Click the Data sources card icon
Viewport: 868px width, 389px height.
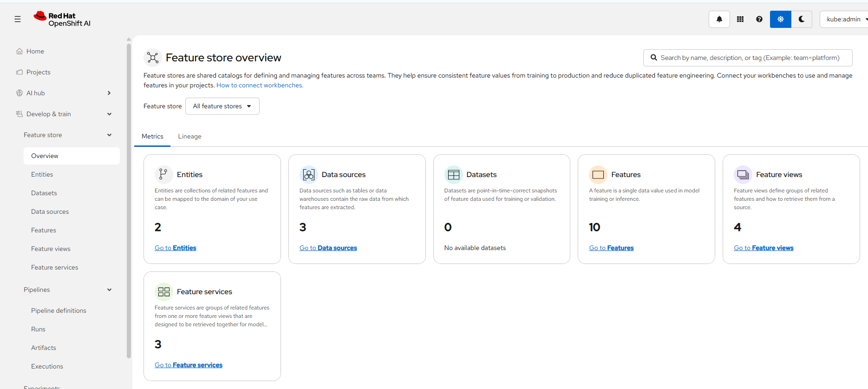(308, 174)
